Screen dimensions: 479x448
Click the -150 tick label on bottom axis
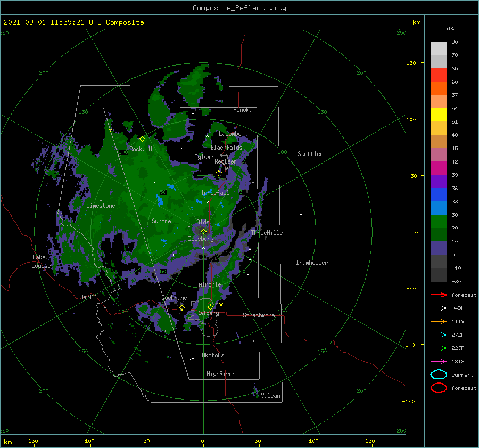coord(31,441)
